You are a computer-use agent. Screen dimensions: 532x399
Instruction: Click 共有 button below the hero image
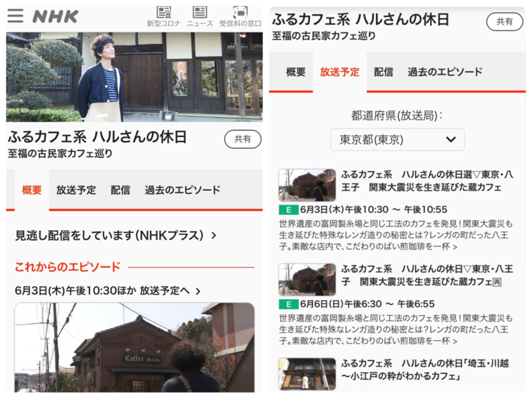243,139
